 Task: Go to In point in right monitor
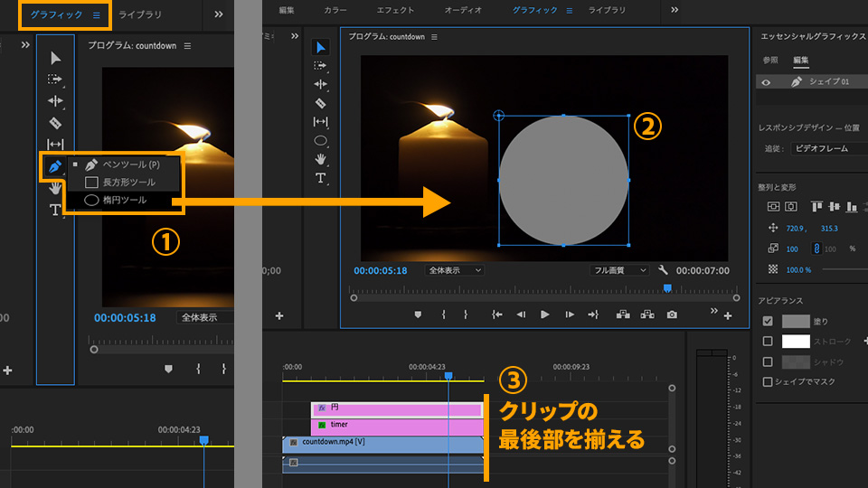[497, 314]
